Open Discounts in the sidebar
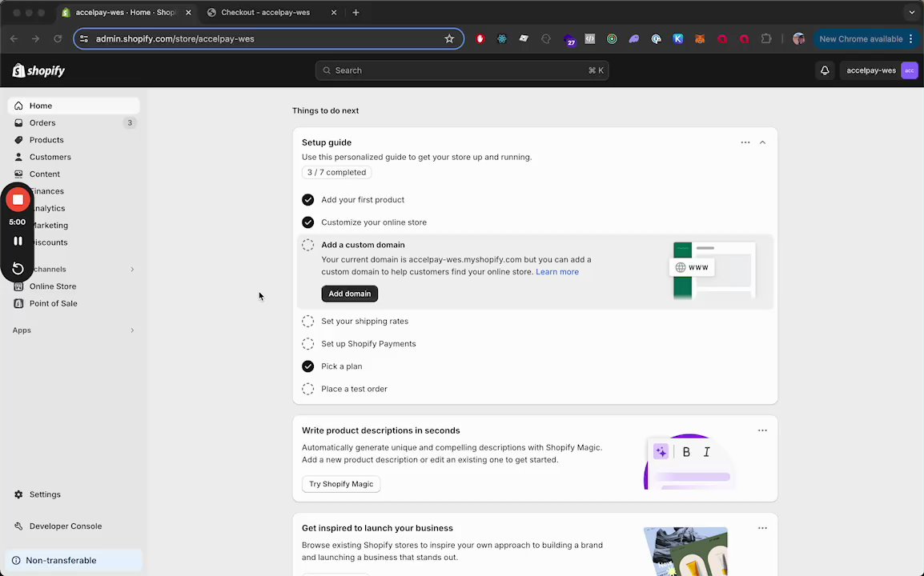This screenshot has height=576, width=924. pyautogui.click(x=74, y=242)
